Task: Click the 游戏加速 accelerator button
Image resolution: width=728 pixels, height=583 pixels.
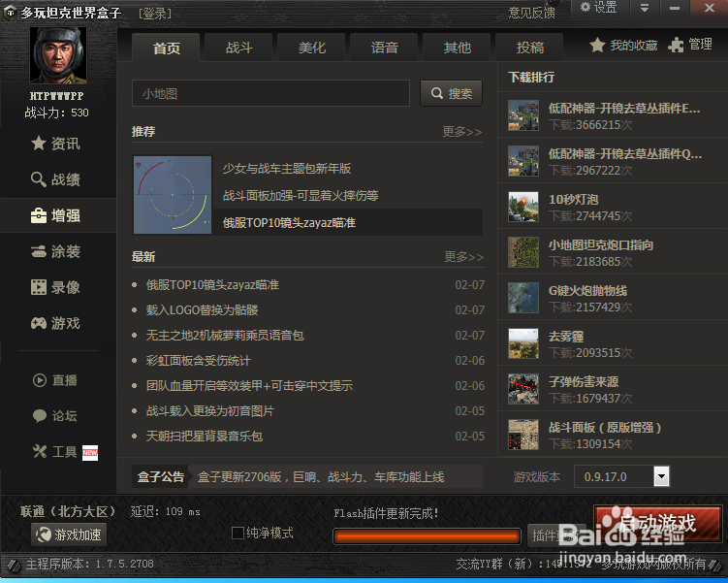Action: [x=69, y=534]
